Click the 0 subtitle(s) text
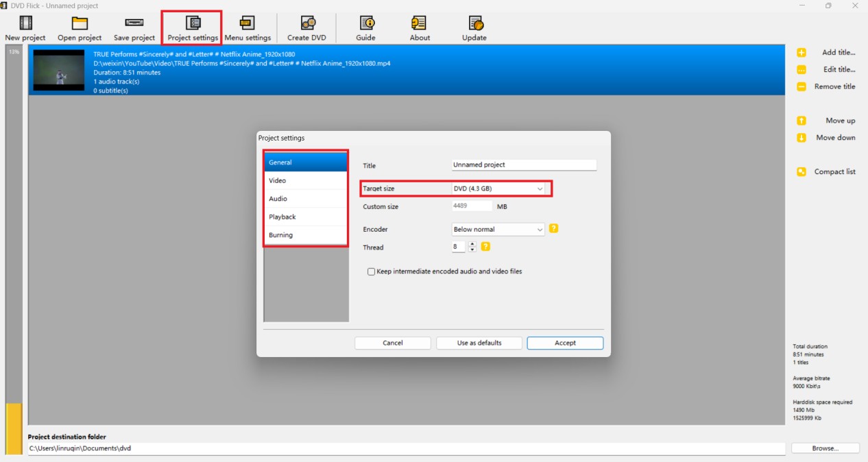The height and width of the screenshot is (462, 868). coord(110,90)
